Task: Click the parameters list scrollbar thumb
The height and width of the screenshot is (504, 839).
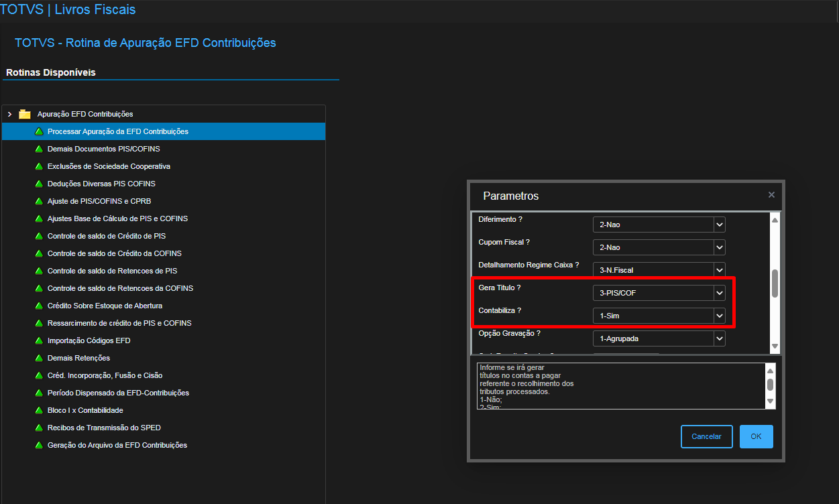Action: (x=775, y=283)
